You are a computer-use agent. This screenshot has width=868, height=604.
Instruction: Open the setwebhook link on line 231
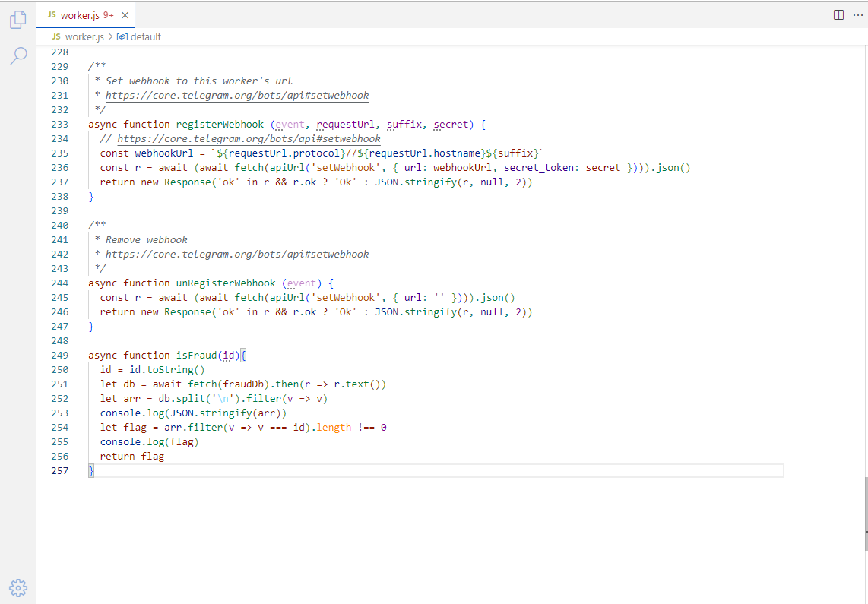[237, 95]
